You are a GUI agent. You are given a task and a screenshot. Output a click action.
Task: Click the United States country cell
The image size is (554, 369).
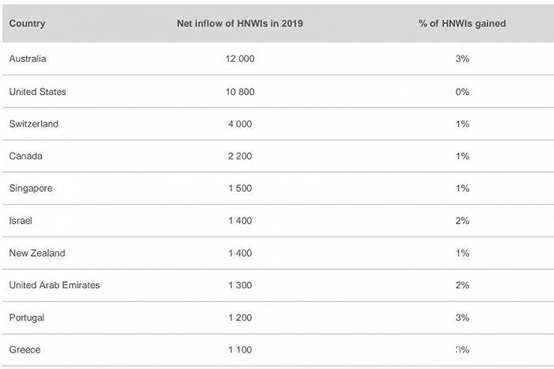point(37,92)
